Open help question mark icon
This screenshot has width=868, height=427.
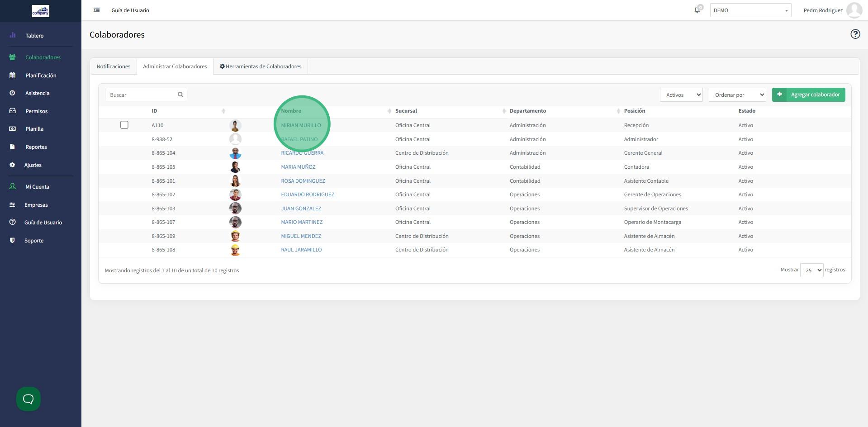(x=855, y=34)
